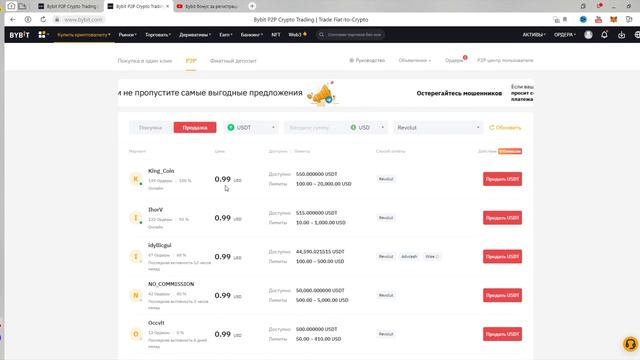The width and height of the screenshot is (640, 360).
Task: Click the search magnifier icon in navbar
Action: pyautogui.click(x=321, y=35)
